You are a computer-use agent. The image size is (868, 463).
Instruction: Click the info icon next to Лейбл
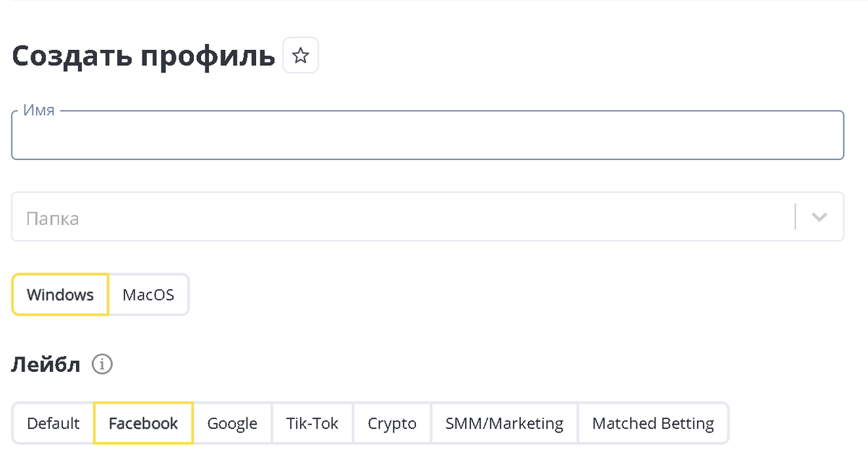coord(102,364)
